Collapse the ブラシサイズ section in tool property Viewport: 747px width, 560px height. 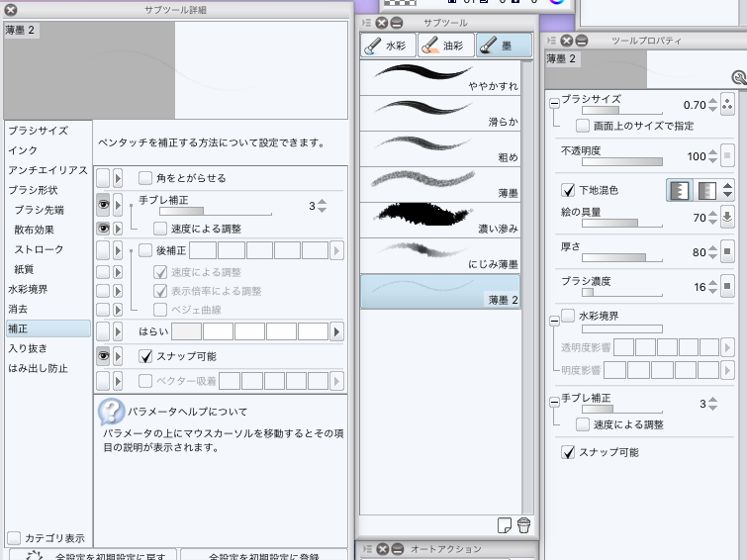(554, 103)
